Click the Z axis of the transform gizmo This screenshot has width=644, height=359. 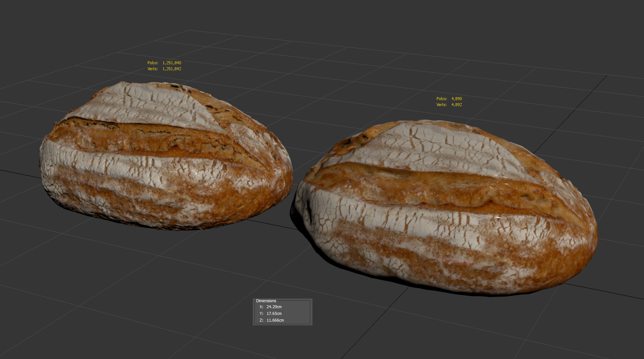pos(438,239)
